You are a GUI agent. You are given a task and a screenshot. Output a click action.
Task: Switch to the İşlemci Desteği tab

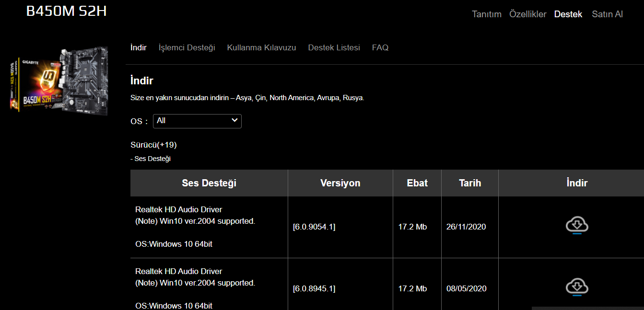click(187, 47)
